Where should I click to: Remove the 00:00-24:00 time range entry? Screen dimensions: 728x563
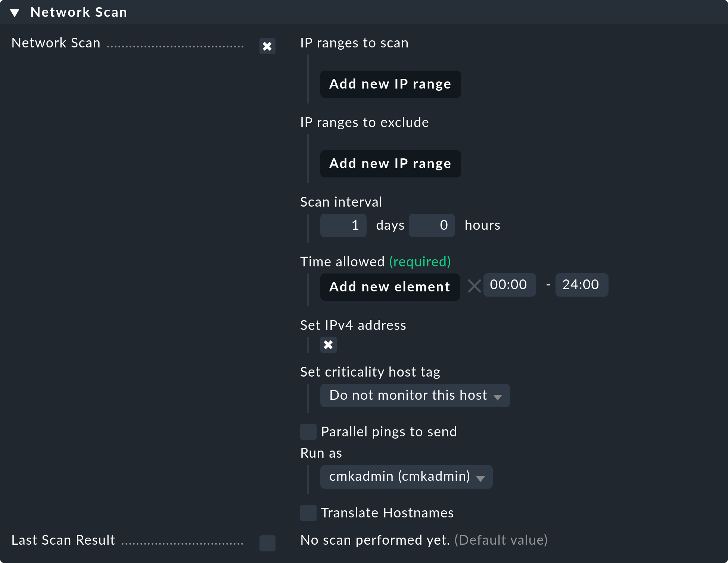(x=474, y=287)
